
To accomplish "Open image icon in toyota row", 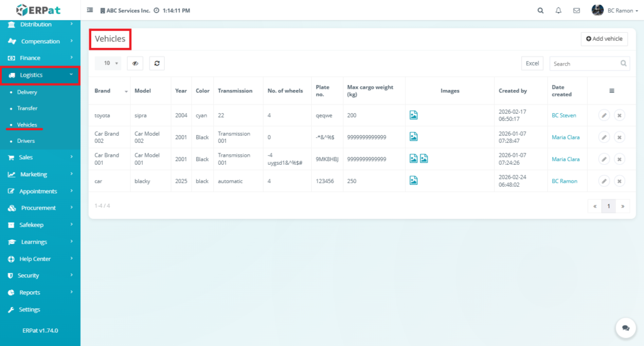I will point(414,115).
